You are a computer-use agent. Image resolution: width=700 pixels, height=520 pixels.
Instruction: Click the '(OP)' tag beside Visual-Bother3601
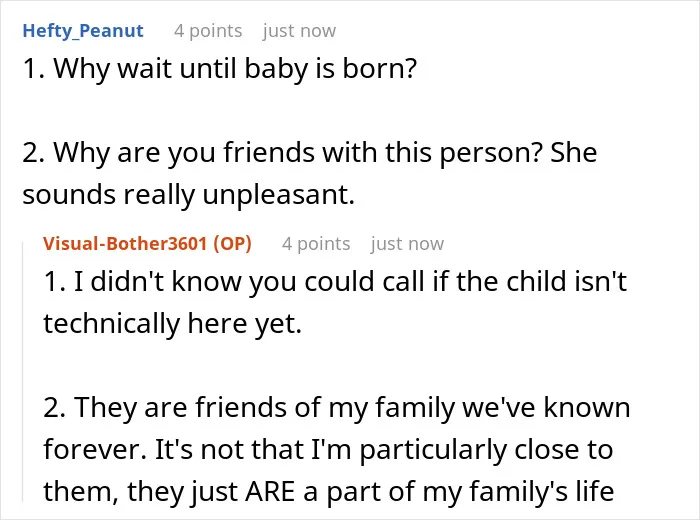click(x=233, y=244)
